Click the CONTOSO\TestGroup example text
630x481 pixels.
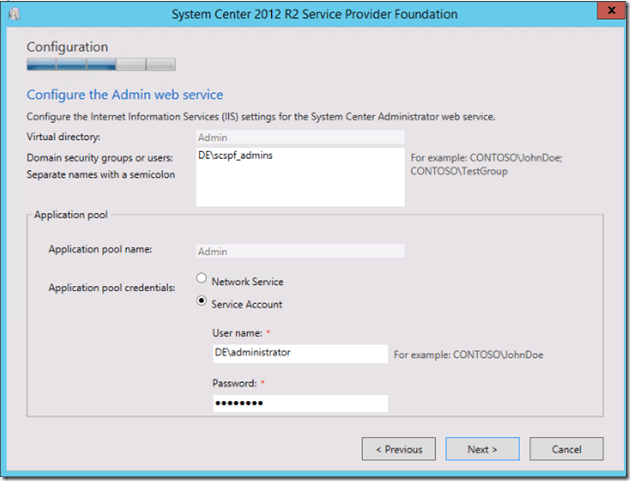(446, 171)
